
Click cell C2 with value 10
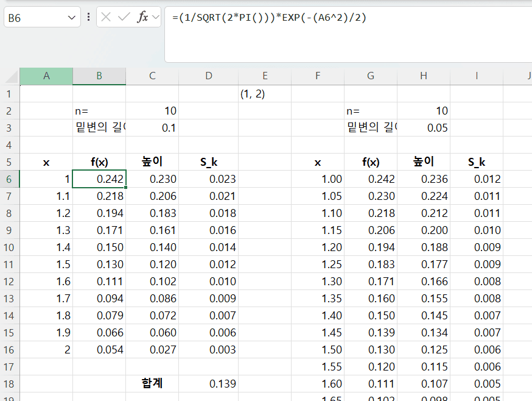(152, 111)
